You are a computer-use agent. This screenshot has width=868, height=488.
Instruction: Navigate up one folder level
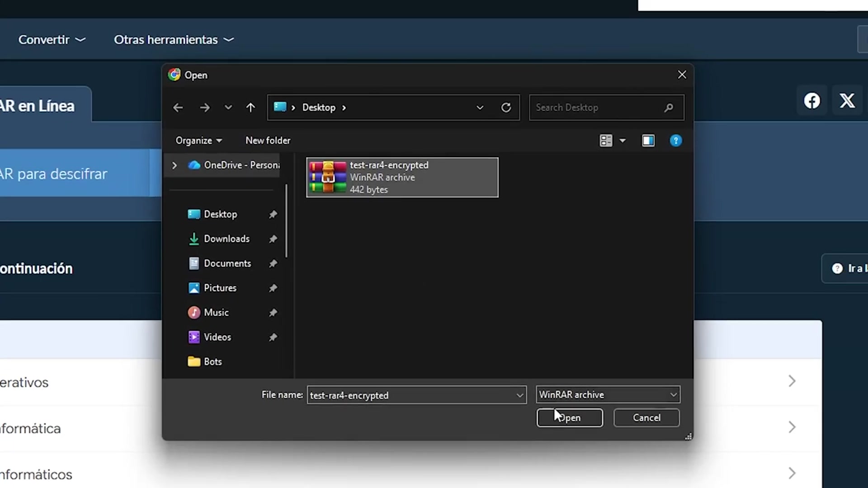tap(250, 108)
